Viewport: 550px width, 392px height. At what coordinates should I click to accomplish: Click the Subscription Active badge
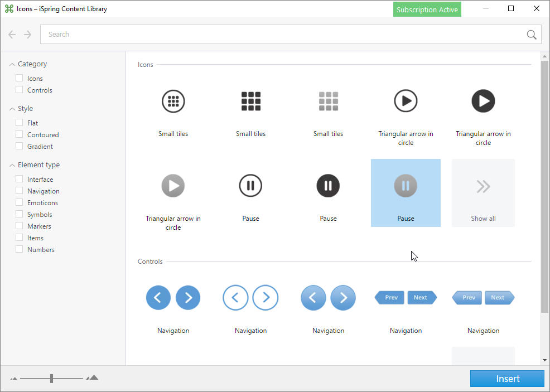427,9
